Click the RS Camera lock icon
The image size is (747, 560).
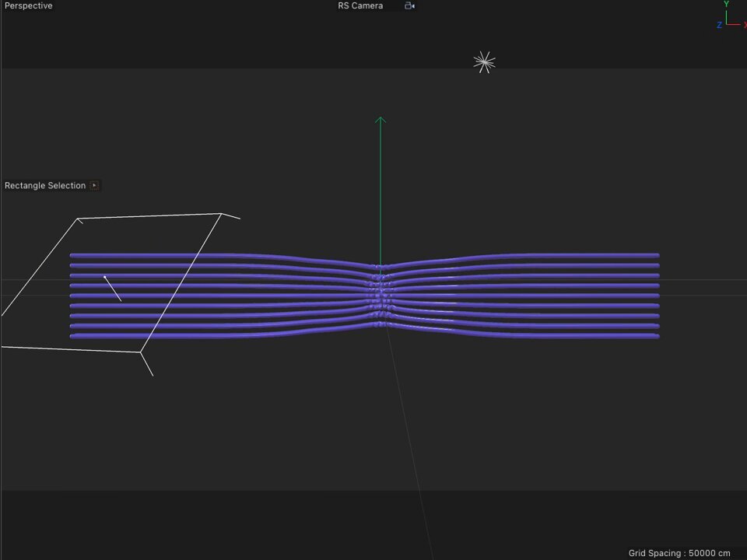point(409,5)
